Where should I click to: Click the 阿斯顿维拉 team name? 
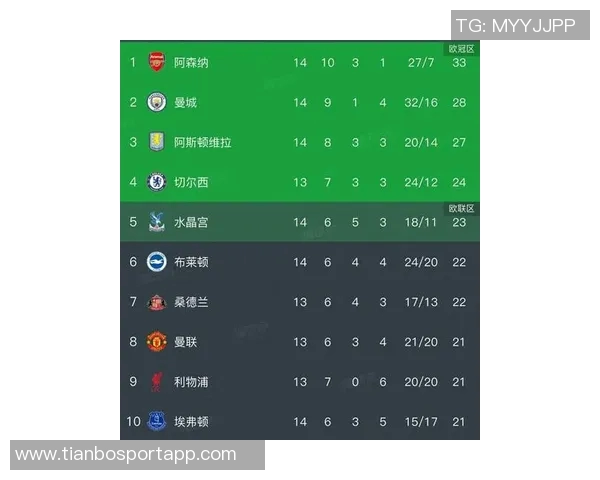point(203,142)
